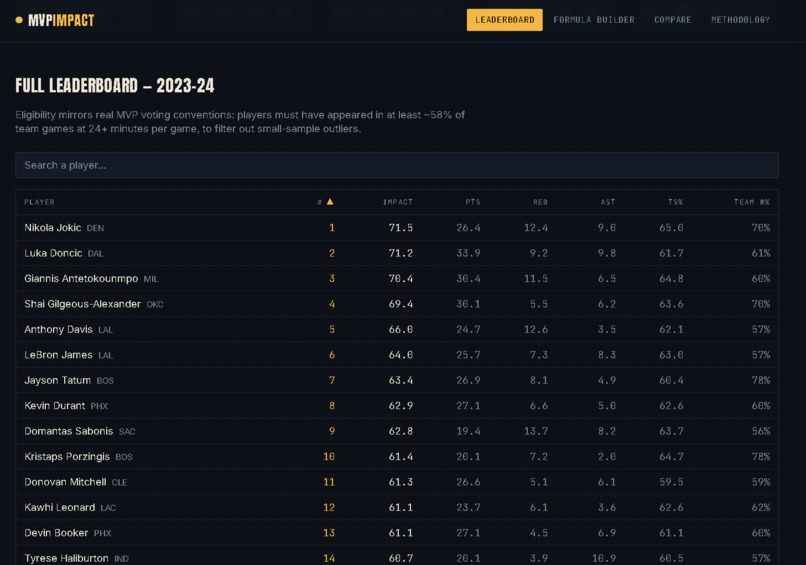Image resolution: width=806 pixels, height=565 pixels.
Task: Open the Formula Builder tab
Action: pyautogui.click(x=594, y=20)
